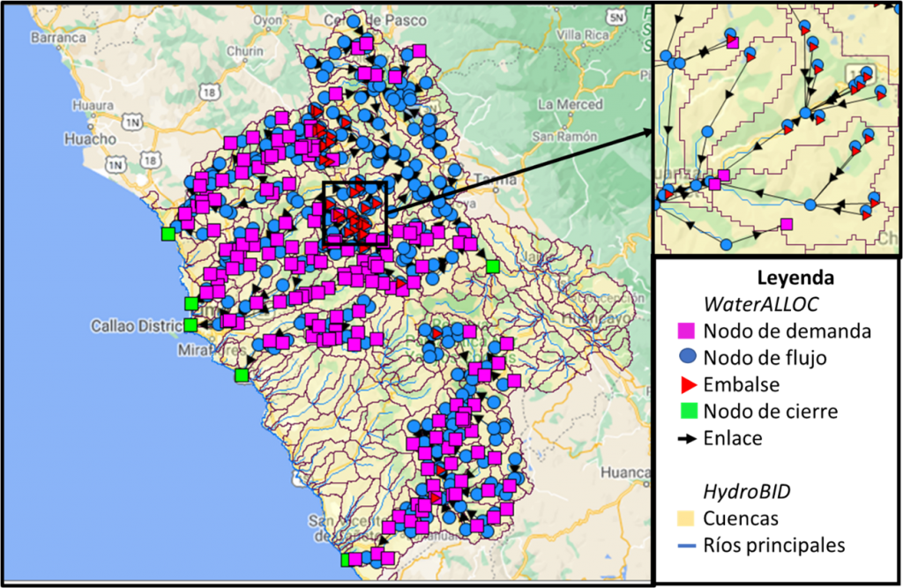
Task: Select the green square marker east of Tarma
Action: click(492, 266)
